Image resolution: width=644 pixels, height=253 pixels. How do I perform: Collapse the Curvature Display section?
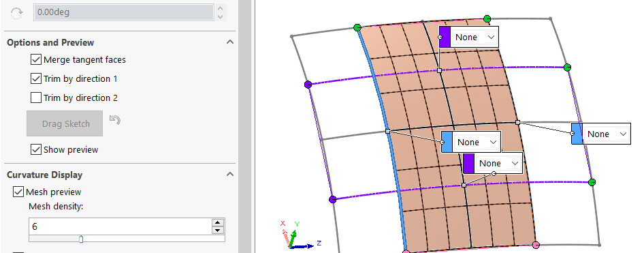[230, 175]
